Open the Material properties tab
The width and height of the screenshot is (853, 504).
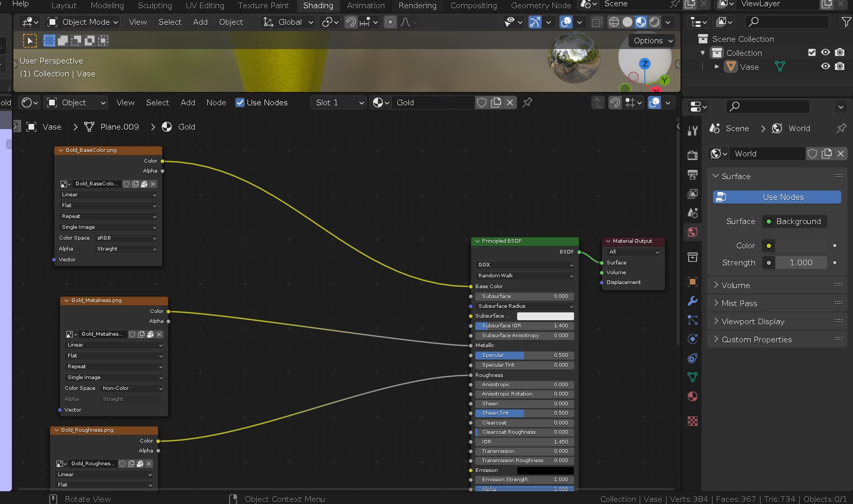pos(693,397)
